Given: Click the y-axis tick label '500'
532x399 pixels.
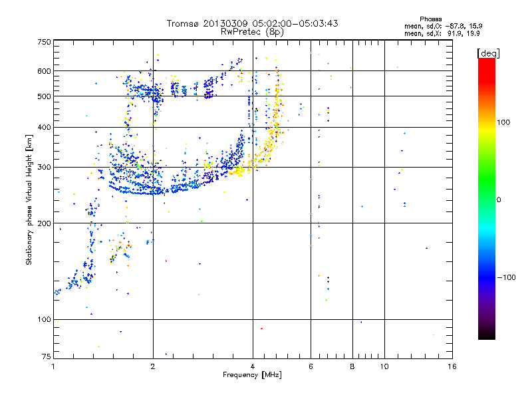Looking at the screenshot, I should tap(44, 96).
